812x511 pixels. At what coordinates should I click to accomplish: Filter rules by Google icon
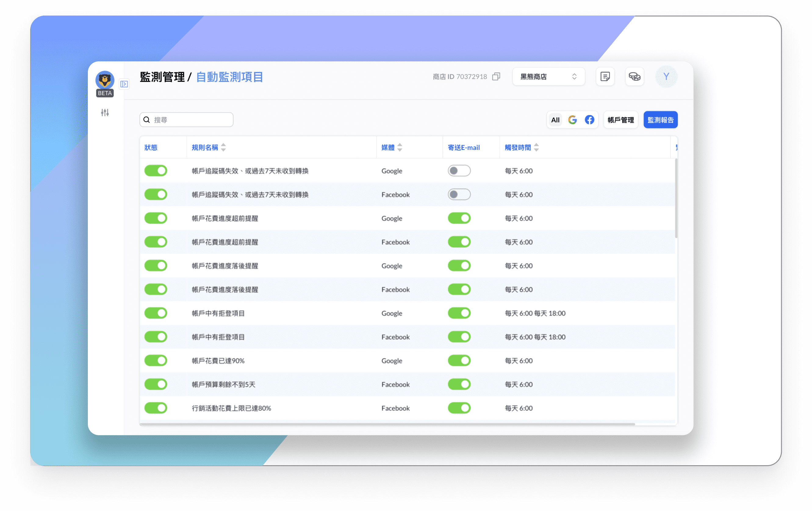point(572,120)
